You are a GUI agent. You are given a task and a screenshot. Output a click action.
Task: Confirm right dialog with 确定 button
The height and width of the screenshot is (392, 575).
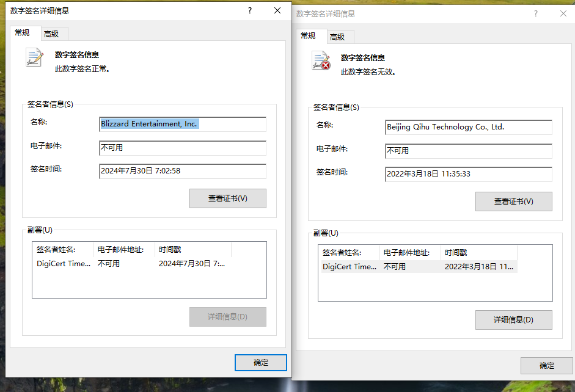pyautogui.click(x=547, y=366)
